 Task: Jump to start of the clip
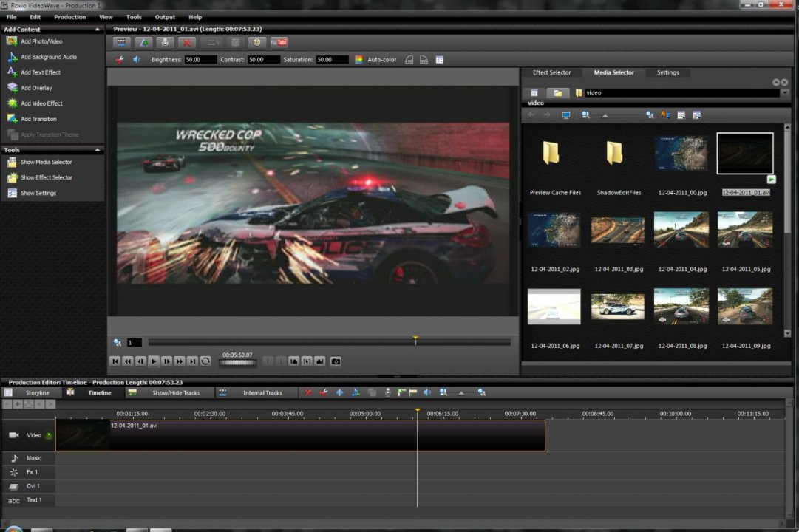(115, 361)
